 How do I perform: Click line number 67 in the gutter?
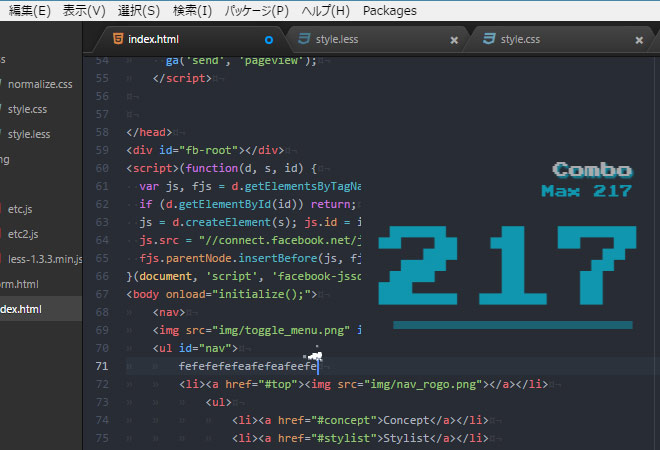102,294
